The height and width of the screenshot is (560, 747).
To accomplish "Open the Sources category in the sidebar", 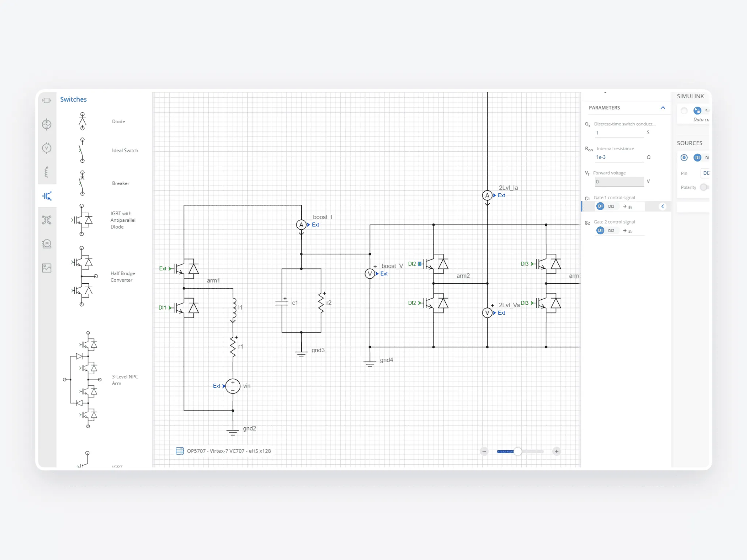I will (47, 124).
